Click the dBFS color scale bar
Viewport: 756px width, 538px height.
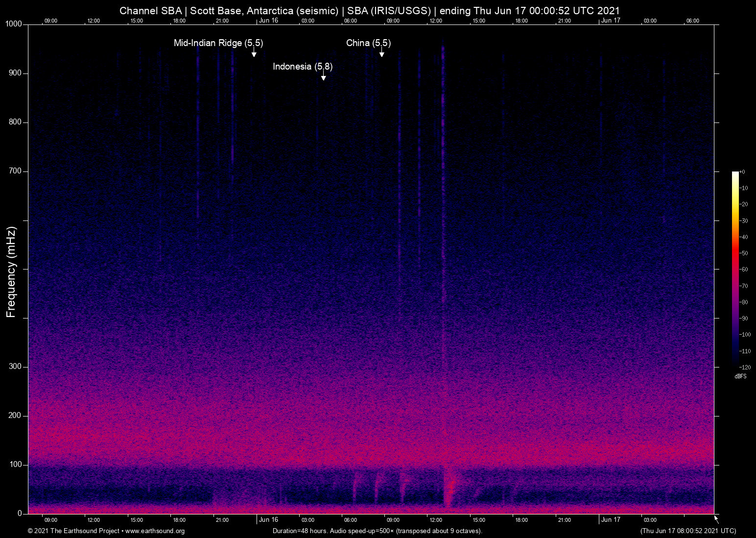[x=735, y=269]
